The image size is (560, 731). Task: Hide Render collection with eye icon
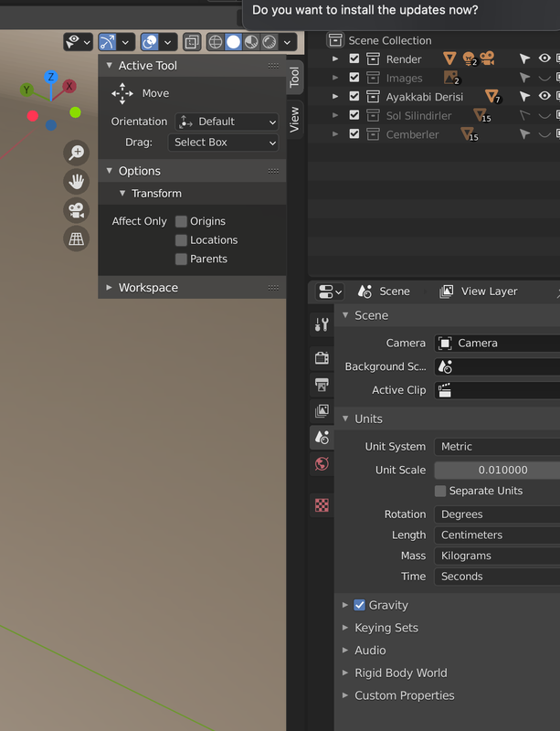pos(544,58)
